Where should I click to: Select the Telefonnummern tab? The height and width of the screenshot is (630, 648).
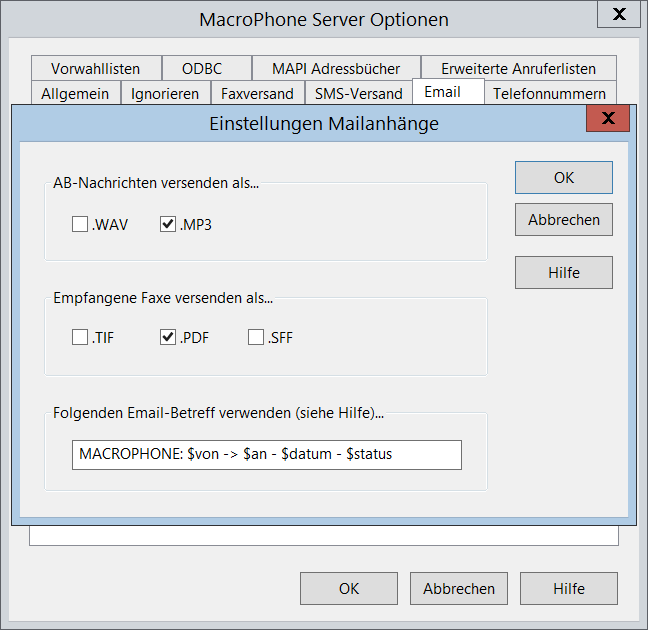pos(549,93)
